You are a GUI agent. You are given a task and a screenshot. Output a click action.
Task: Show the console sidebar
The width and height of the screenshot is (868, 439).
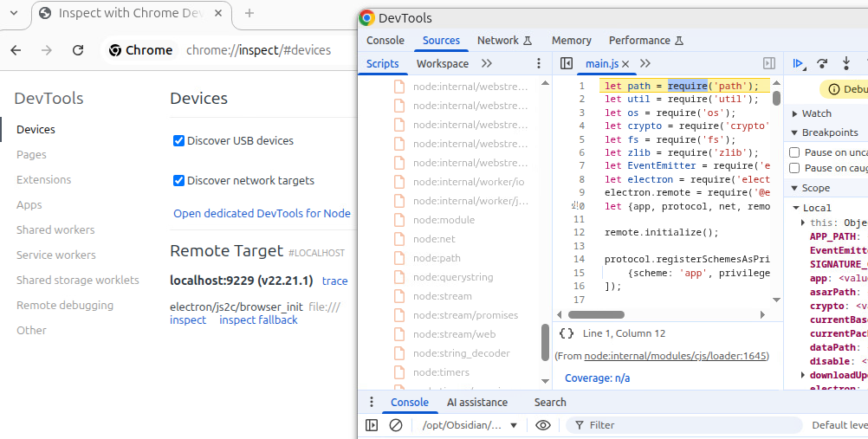[x=372, y=425]
